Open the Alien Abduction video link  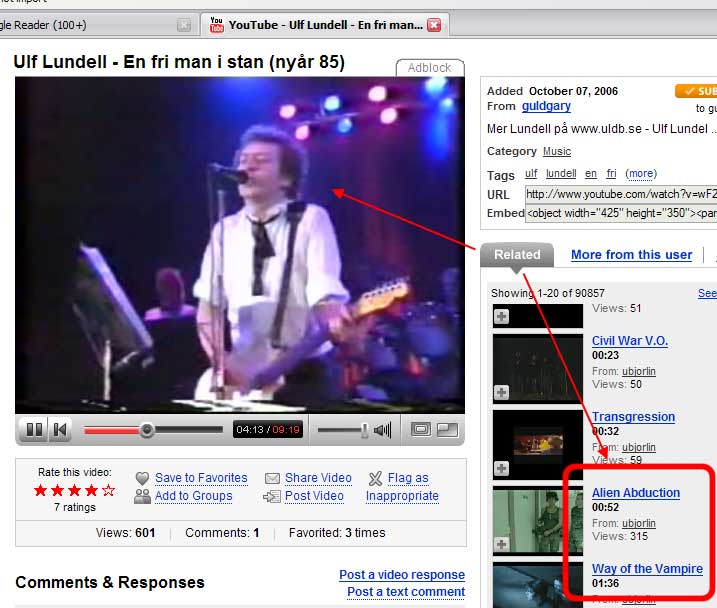pos(636,492)
